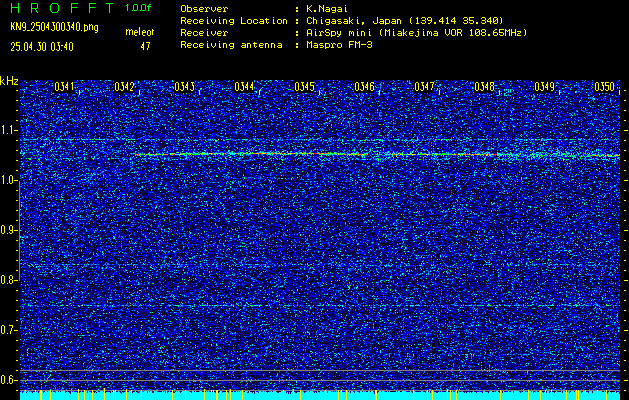The width and height of the screenshot is (629, 400).
Task: Click the cyan signal level strip at bottom
Action: [320, 395]
